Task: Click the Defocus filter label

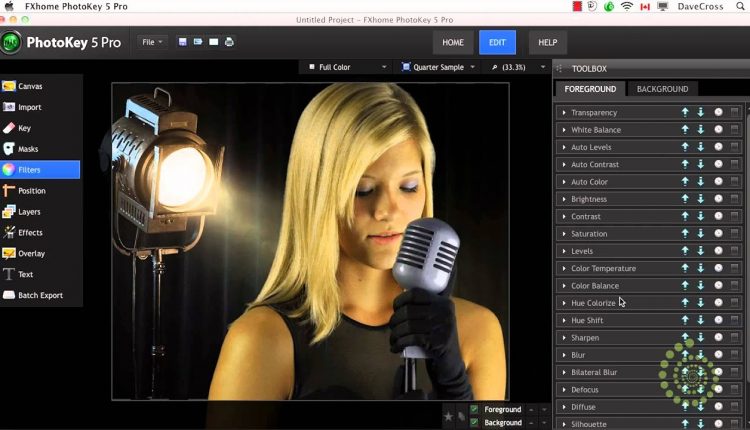Action: (585, 389)
